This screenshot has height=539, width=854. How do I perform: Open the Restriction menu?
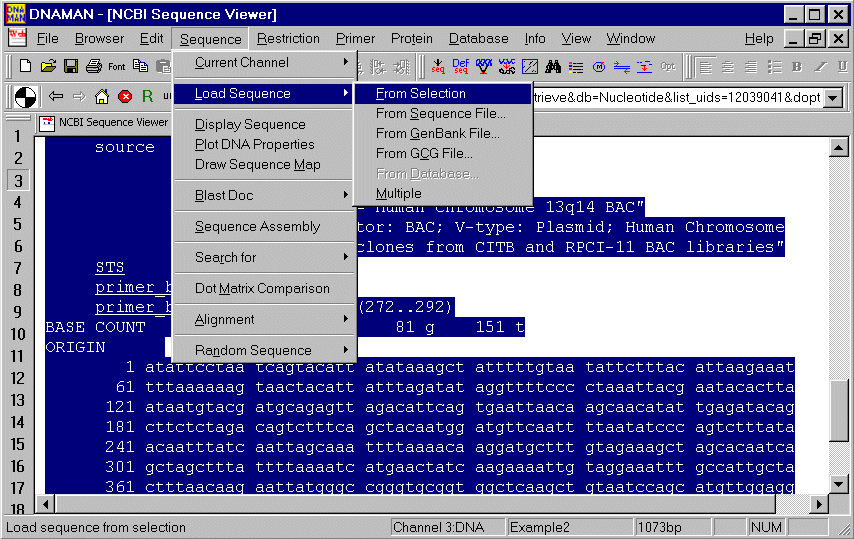(288, 39)
